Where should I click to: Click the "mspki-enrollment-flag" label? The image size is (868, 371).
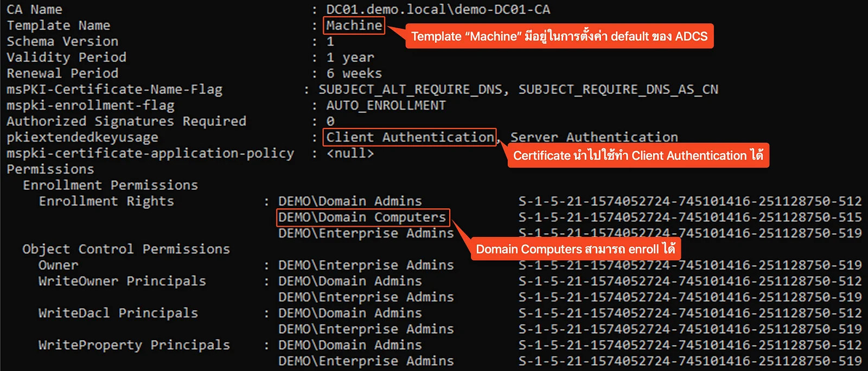click(x=91, y=105)
